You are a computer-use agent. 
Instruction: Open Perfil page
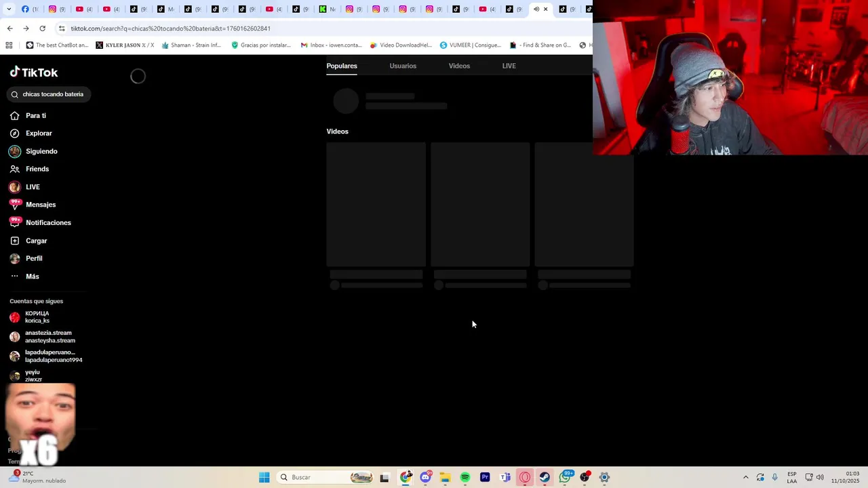click(26, 258)
